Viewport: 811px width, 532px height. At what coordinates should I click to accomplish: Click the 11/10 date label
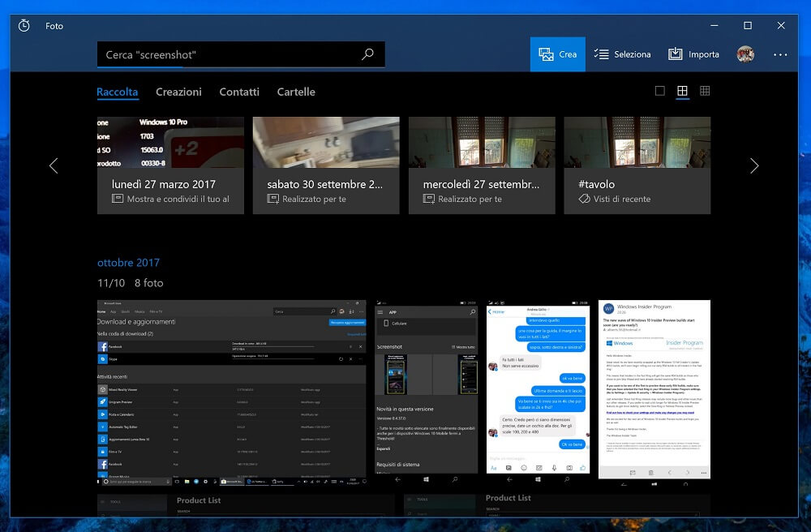click(x=111, y=283)
